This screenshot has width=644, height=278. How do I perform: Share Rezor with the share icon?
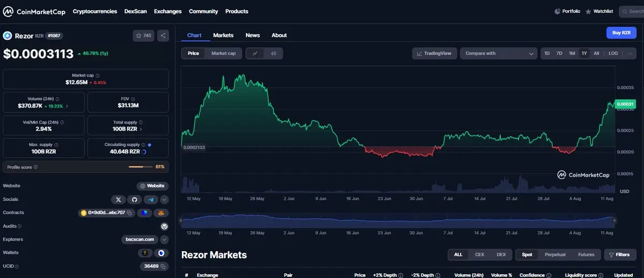[163, 35]
